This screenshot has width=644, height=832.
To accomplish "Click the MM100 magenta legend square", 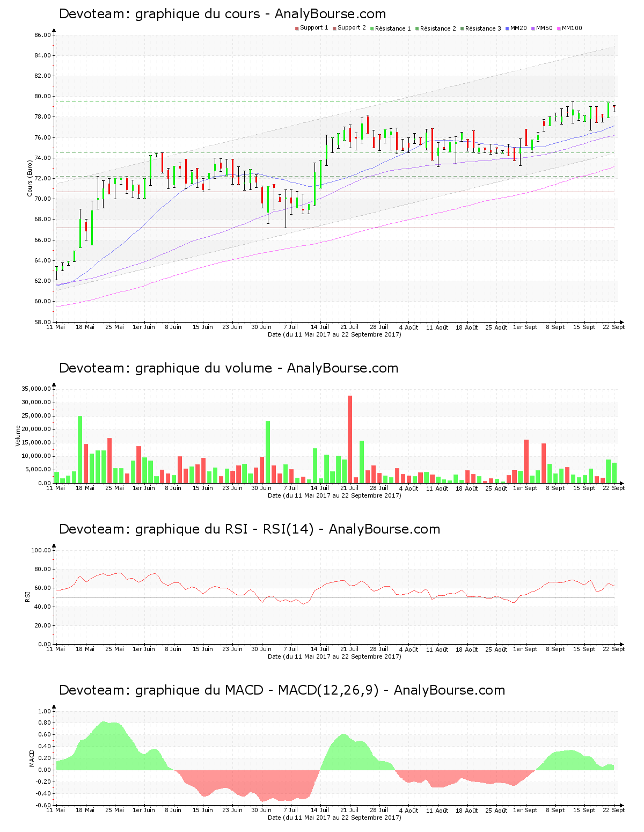I will 559,28.
